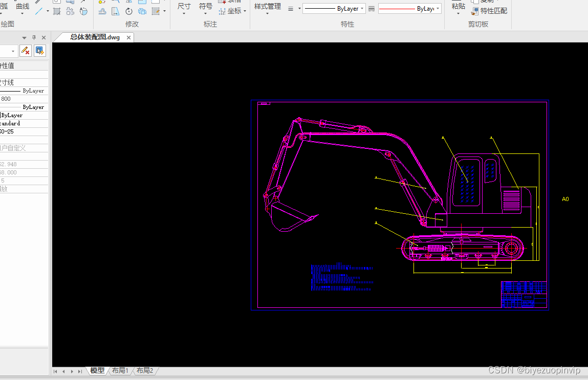Image resolution: width=588 pixels, height=380 pixels.
Task: Click the 特性匹配 match properties icon
Action: tap(475, 11)
